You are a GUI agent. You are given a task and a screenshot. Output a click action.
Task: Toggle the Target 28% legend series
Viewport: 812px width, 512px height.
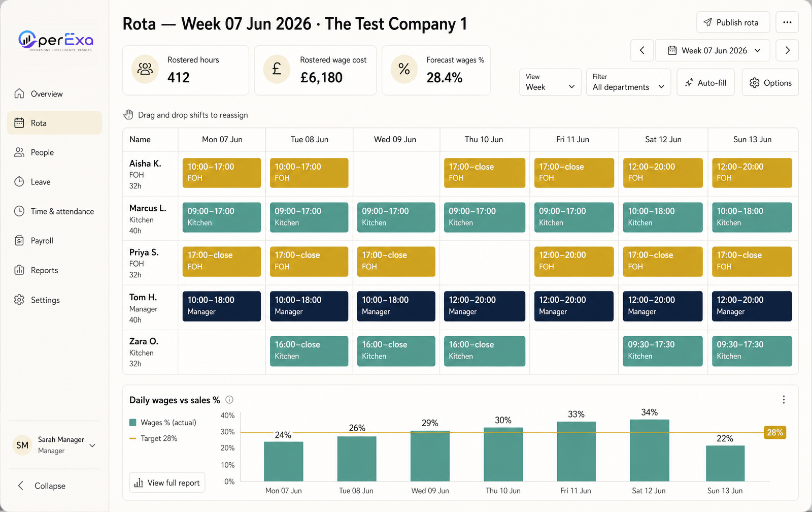[x=153, y=438]
